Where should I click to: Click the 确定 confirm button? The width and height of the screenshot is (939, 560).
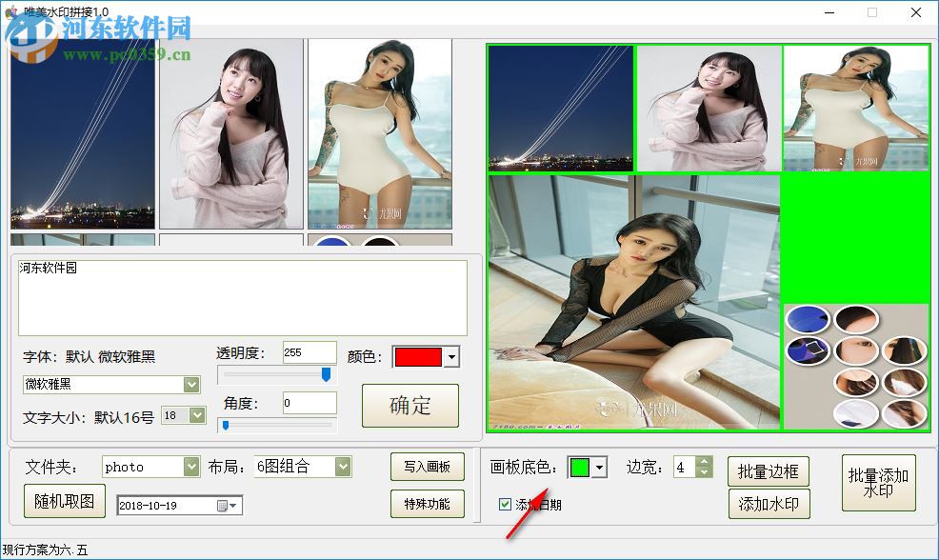410,405
